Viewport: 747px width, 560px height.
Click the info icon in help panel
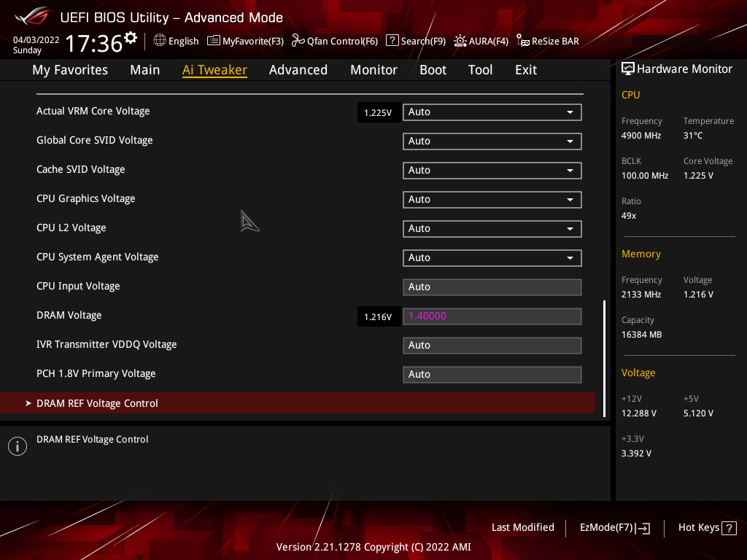coord(18,446)
